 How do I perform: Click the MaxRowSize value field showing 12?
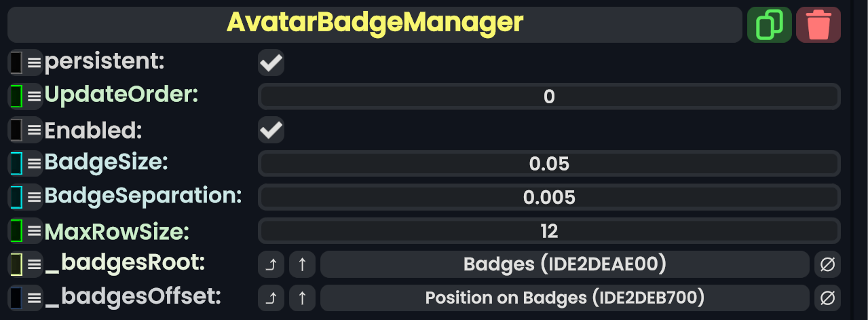click(x=549, y=231)
